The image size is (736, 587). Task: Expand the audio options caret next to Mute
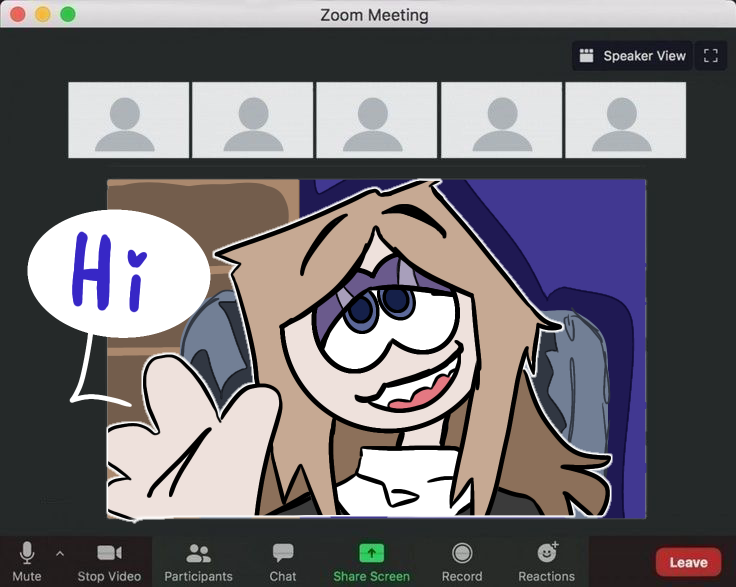pyautogui.click(x=59, y=553)
